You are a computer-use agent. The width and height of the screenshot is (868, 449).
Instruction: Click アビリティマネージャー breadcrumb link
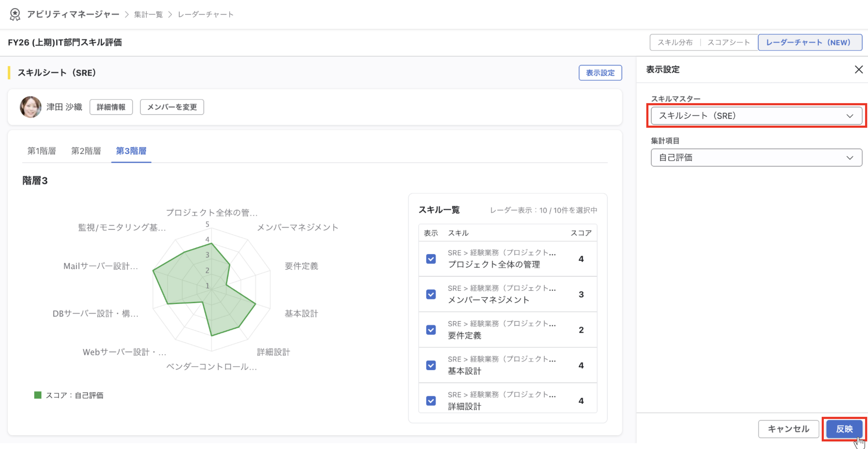73,15
